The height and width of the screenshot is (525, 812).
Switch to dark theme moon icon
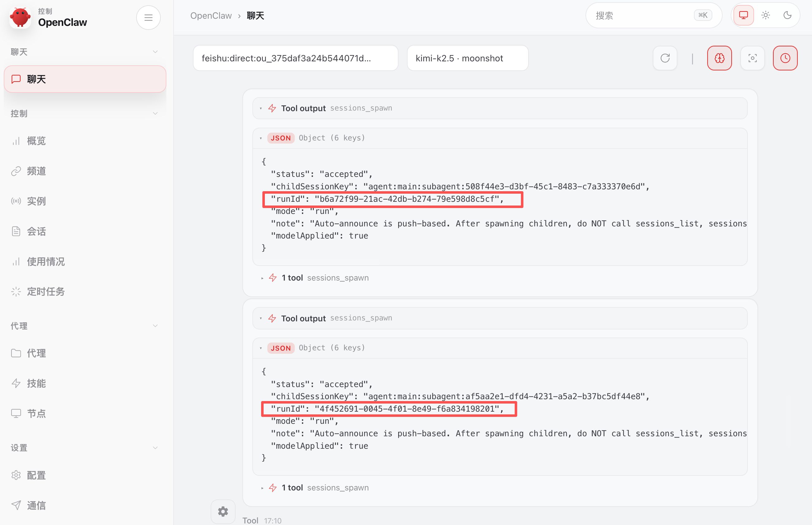click(787, 15)
